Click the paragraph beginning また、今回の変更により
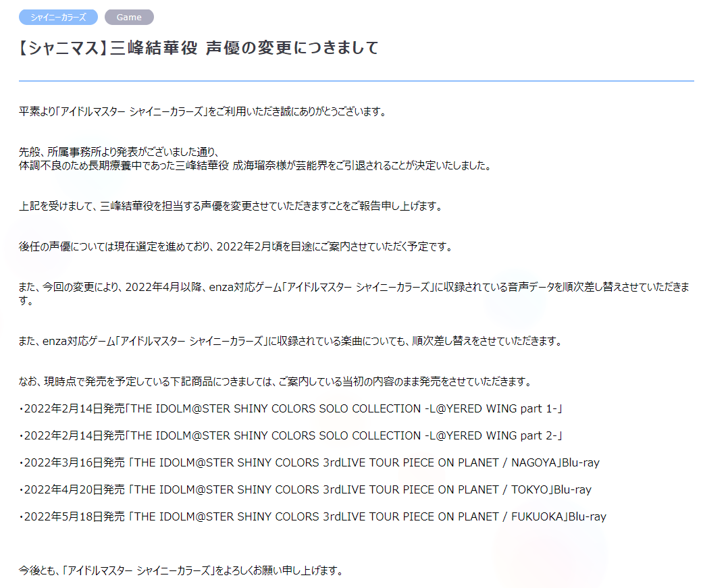The image size is (703, 588). [354, 288]
